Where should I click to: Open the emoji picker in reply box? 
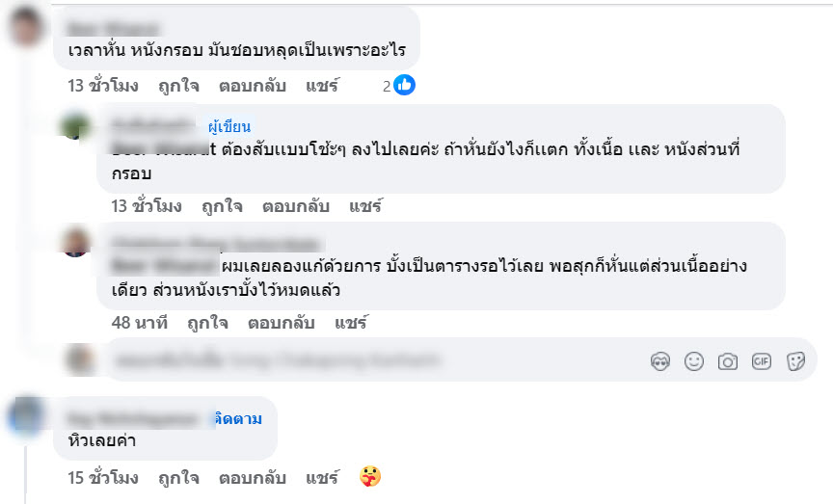click(x=694, y=361)
